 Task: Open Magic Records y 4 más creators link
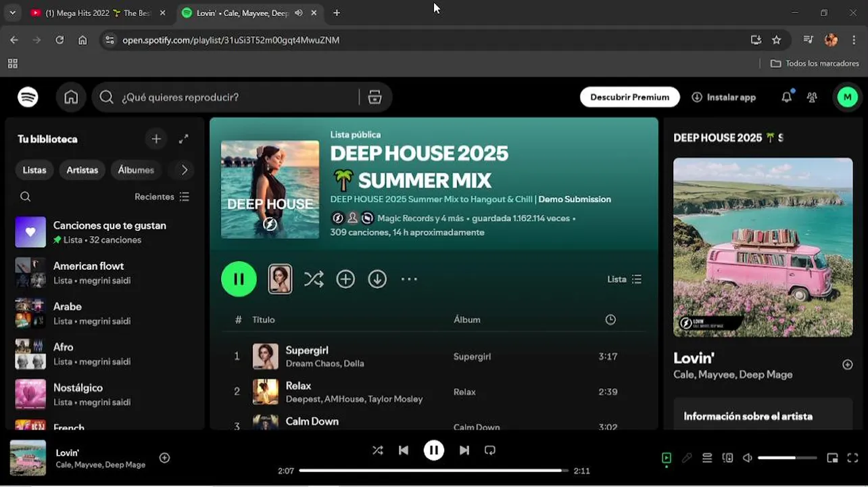click(x=420, y=218)
